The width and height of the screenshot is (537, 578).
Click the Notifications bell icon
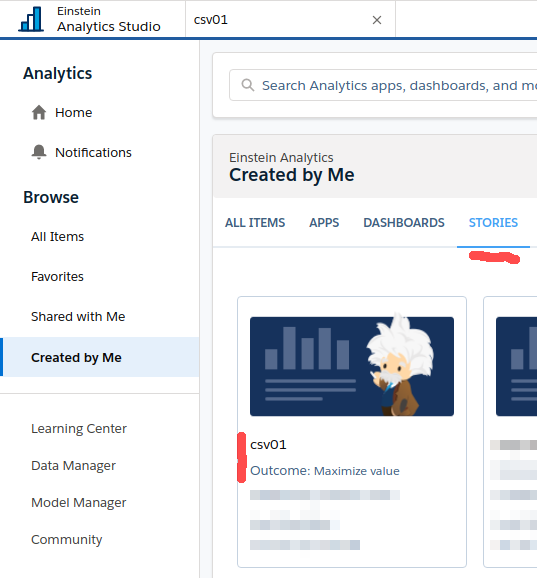(x=39, y=152)
